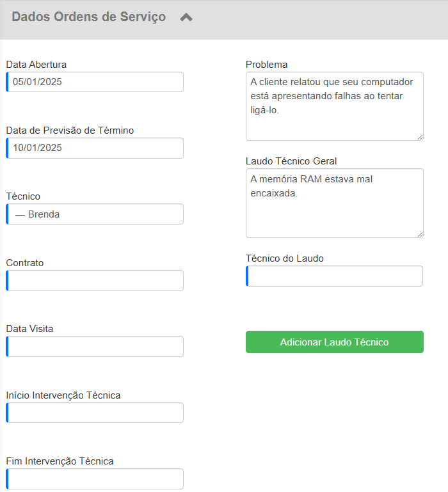448x492 pixels.
Task: Click the Problema text area resize handle
Action: tap(420, 137)
